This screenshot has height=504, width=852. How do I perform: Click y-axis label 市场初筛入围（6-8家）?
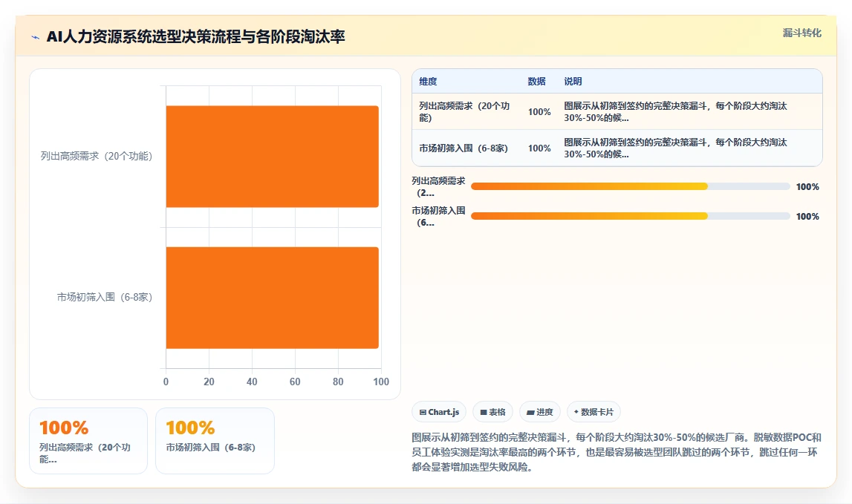[x=105, y=298]
